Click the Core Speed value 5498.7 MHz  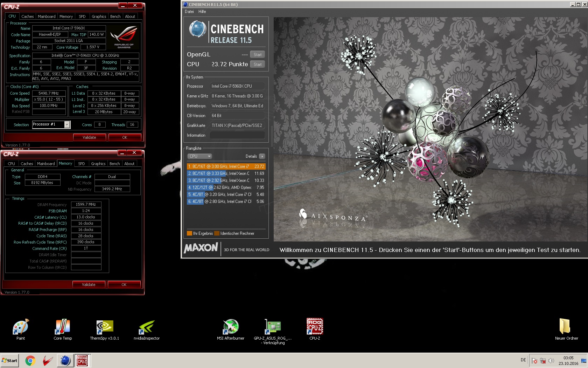tap(49, 93)
